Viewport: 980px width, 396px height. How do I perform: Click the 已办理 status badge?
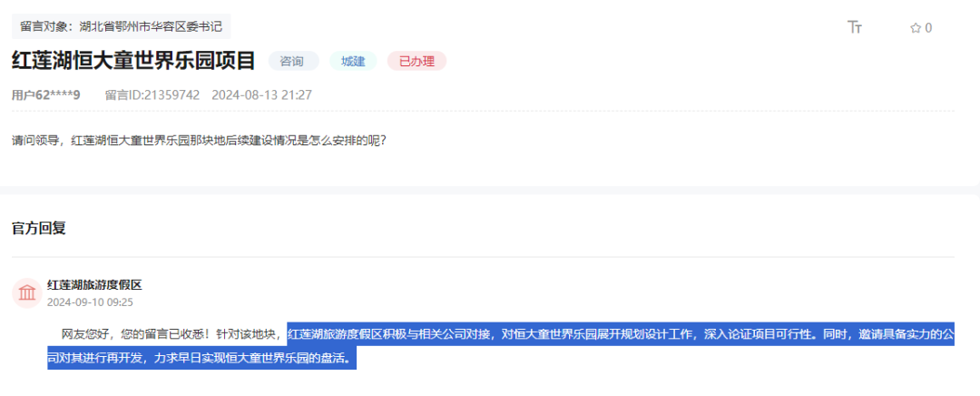(x=416, y=62)
